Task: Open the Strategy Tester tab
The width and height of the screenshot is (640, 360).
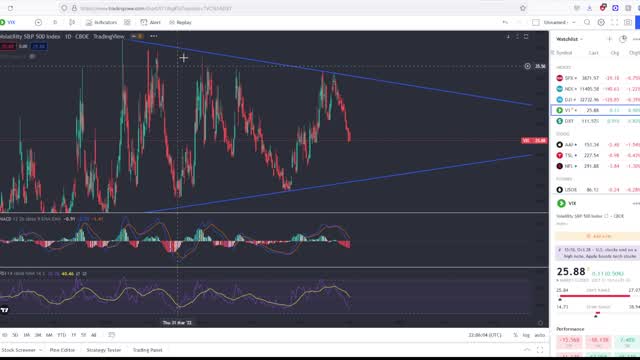Action: pos(104,350)
